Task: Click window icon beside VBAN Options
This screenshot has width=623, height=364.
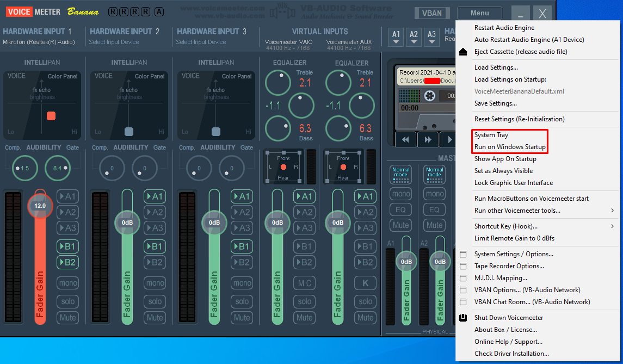Action: [463, 289]
